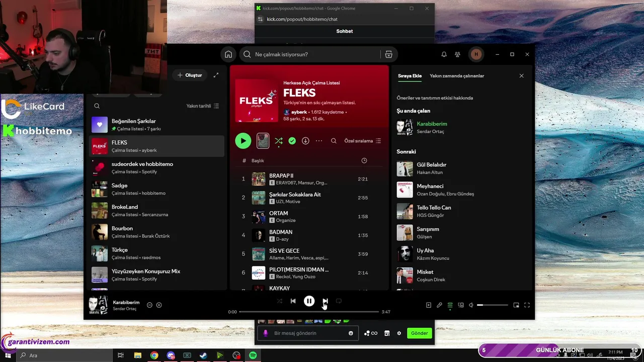This screenshot has height=362, width=644.
Task: Go to Spotify home via house icon
Action: 228,54
